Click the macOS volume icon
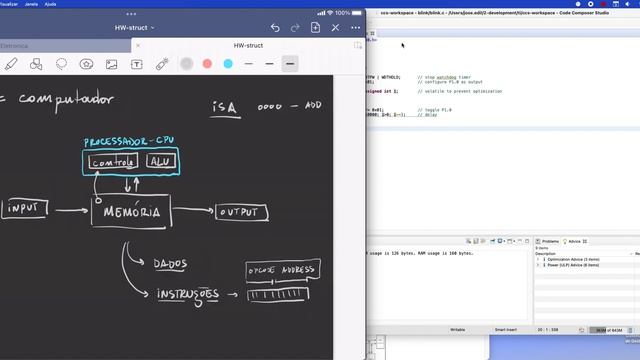Screen dimensions: 640x360 click(x=628, y=4)
